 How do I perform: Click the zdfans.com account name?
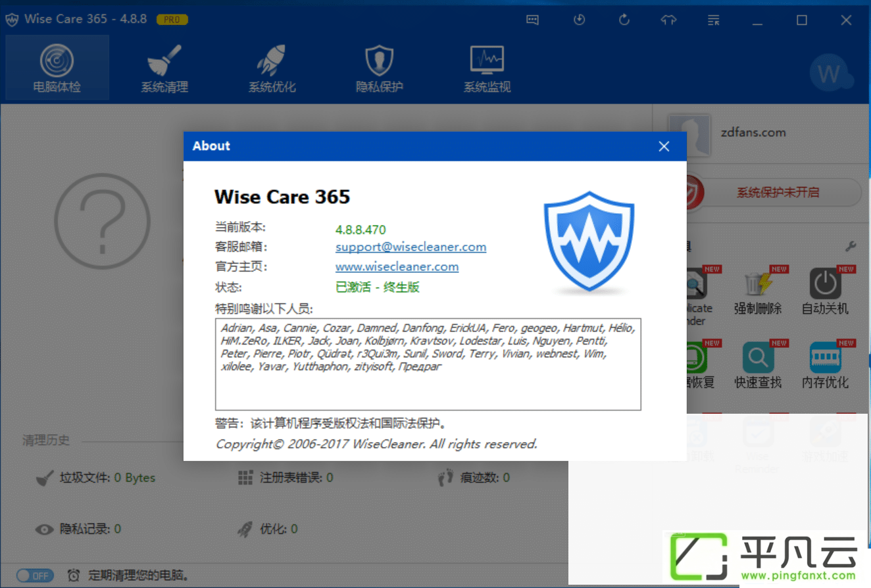tap(753, 132)
